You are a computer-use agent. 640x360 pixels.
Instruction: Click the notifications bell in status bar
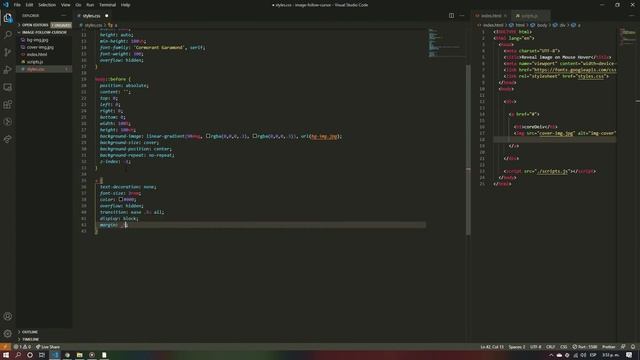pos(633,347)
